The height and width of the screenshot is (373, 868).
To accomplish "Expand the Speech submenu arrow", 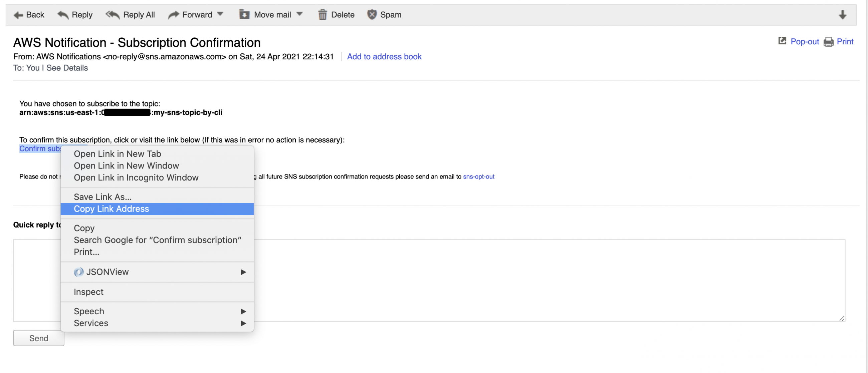I will [x=243, y=311].
